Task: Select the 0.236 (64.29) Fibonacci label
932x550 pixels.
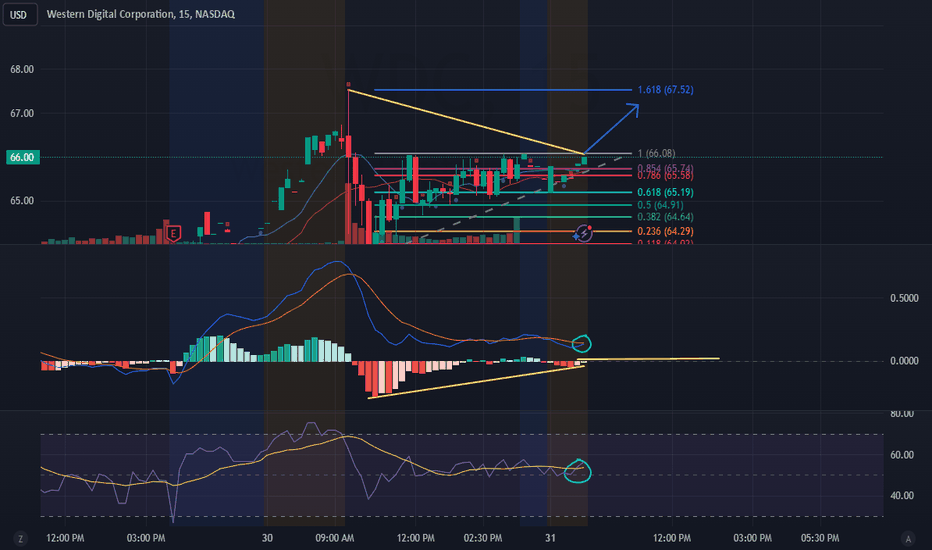Action: pyautogui.click(x=665, y=231)
